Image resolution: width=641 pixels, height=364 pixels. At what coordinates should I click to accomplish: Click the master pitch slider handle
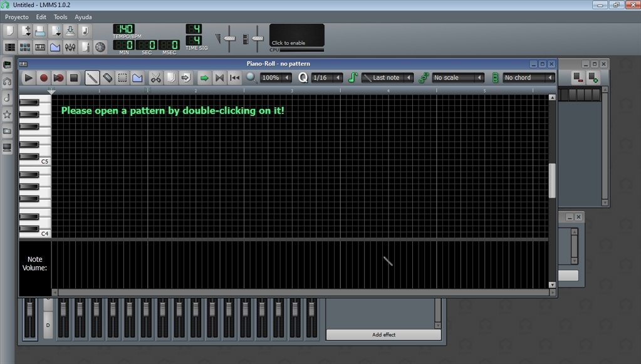click(258, 38)
